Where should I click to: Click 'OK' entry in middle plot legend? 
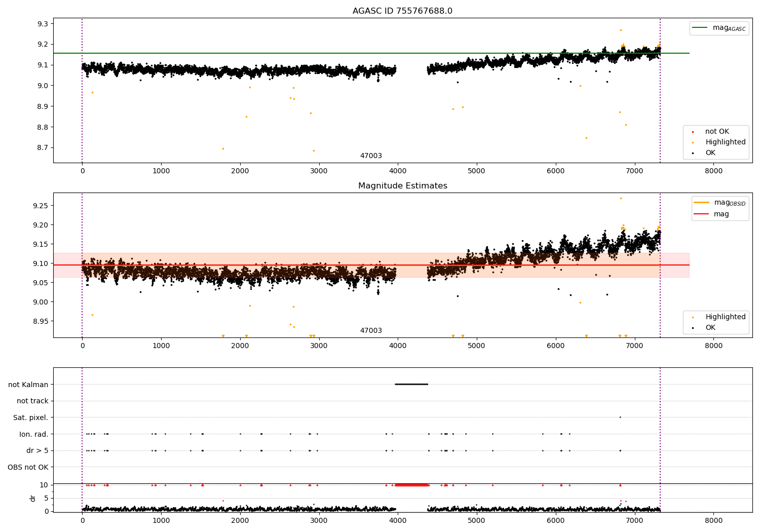[x=710, y=328]
